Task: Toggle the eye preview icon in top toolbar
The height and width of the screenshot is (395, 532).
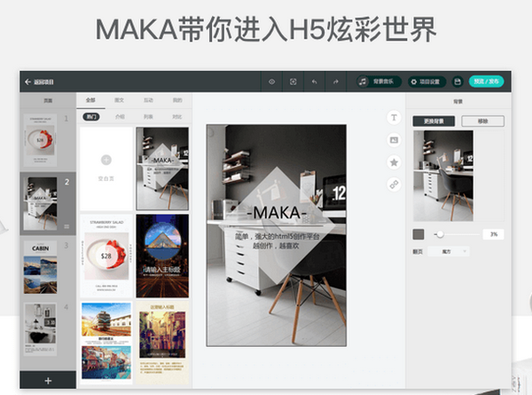Action: click(272, 82)
